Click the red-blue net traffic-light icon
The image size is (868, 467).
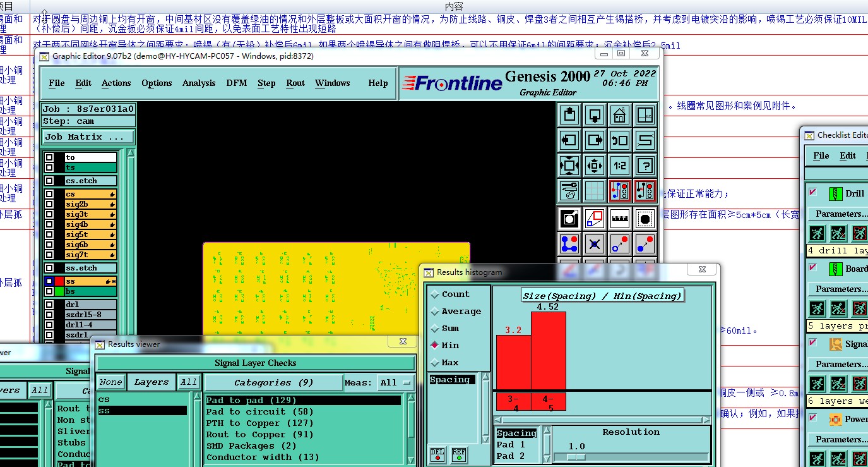tap(619, 191)
